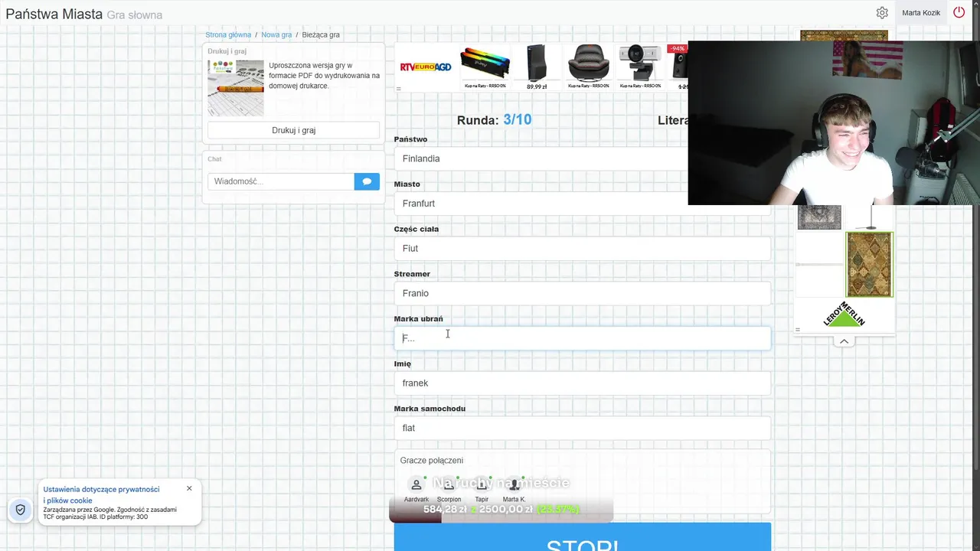Click the Leroy Merlin logo
Screen dimensions: 980x551
[x=844, y=314]
